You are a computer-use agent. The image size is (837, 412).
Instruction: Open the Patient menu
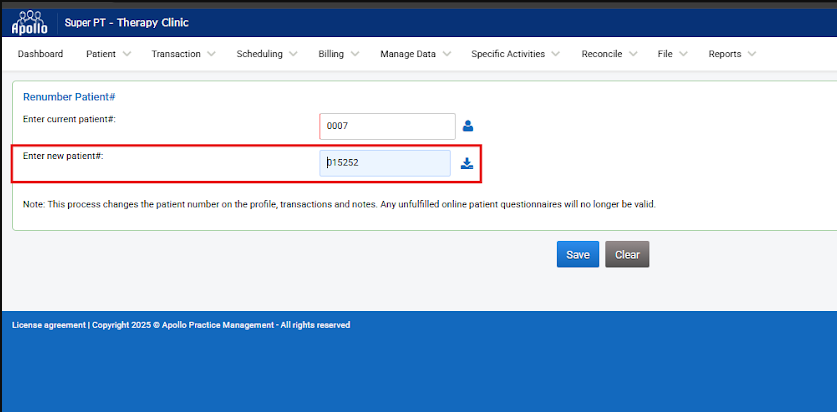(x=101, y=54)
